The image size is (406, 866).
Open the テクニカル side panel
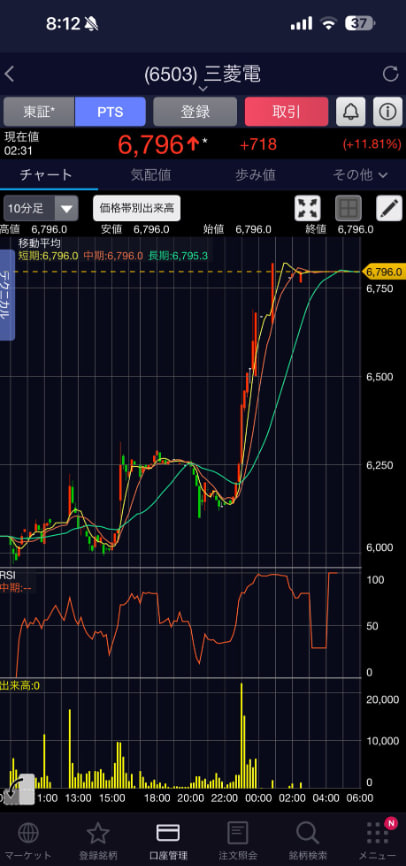coord(8,295)
